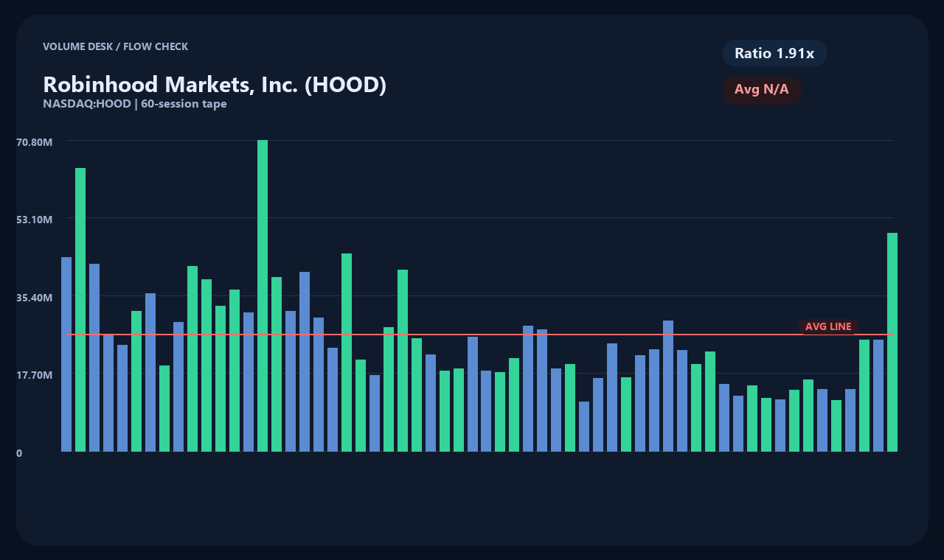
Task: Click the Ratio 1.91x badge
Action: click(x=774, y=53)
